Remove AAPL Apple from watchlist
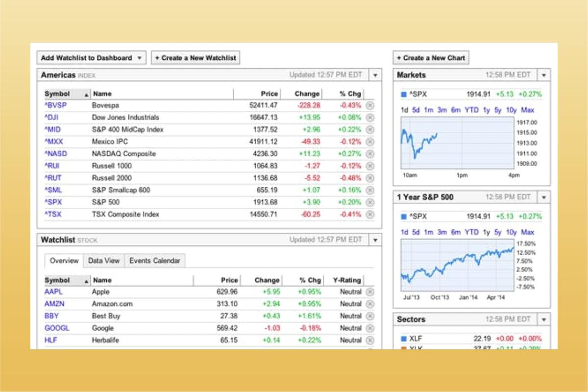 coord(370,292)
